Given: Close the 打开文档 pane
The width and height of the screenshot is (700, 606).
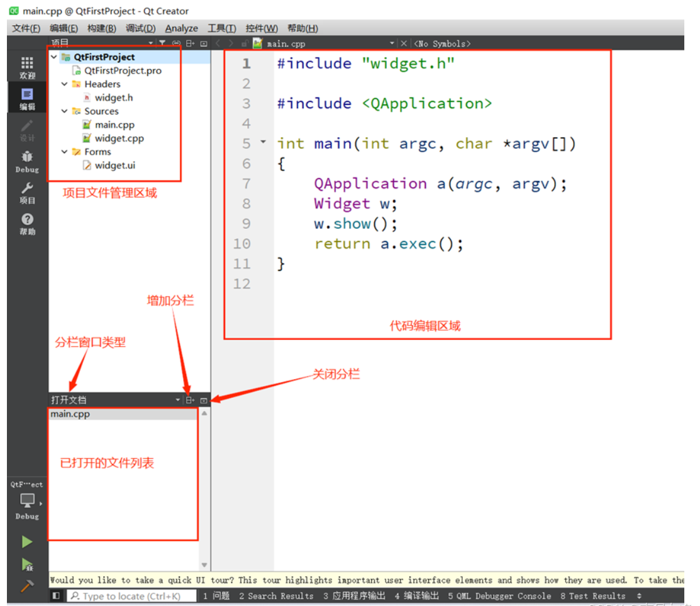Looking at the screenshot, I should (204, 400).
